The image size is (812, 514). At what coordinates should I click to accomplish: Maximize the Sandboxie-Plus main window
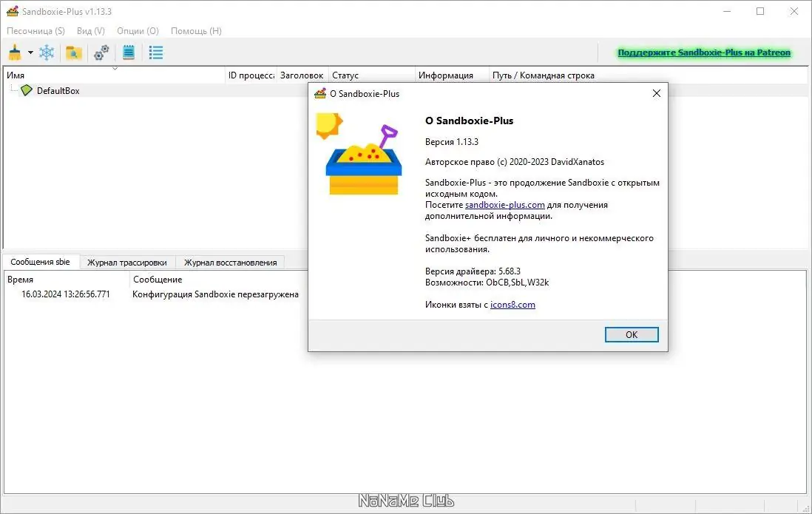(759, 11)
